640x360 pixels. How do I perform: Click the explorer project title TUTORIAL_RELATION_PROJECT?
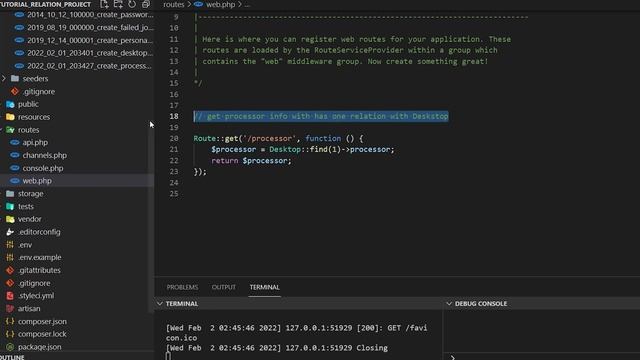[45, 4]
